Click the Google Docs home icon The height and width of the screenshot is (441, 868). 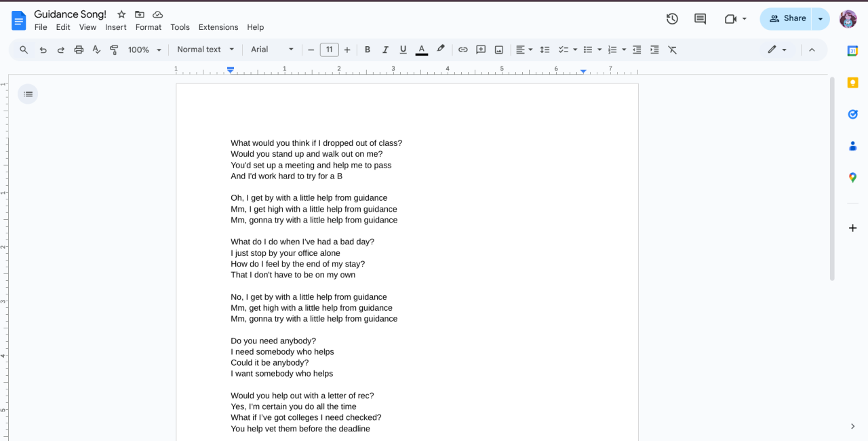pyautogui.click(x=18, y=20)
